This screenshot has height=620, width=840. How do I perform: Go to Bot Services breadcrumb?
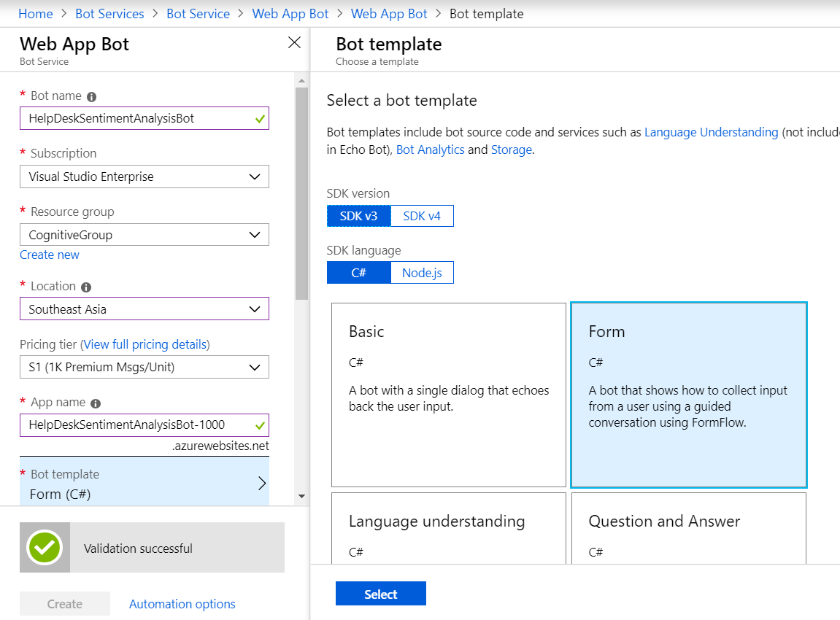point(109,14)
